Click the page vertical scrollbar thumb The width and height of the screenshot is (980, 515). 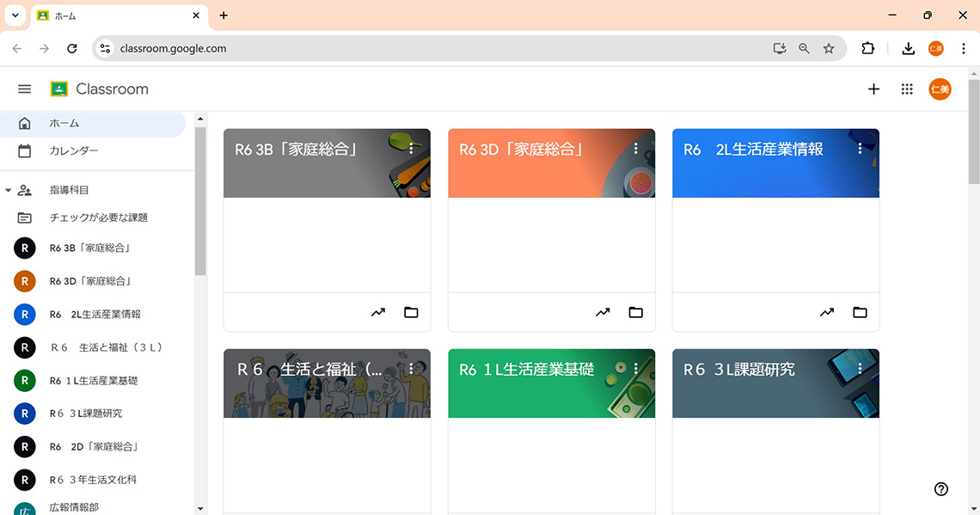coord(974,132)
